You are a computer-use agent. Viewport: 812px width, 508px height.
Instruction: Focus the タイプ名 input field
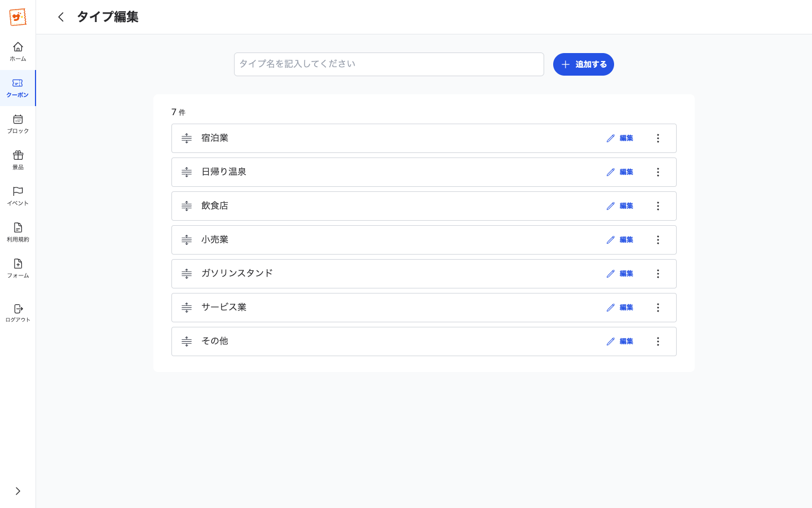[389, 64]
